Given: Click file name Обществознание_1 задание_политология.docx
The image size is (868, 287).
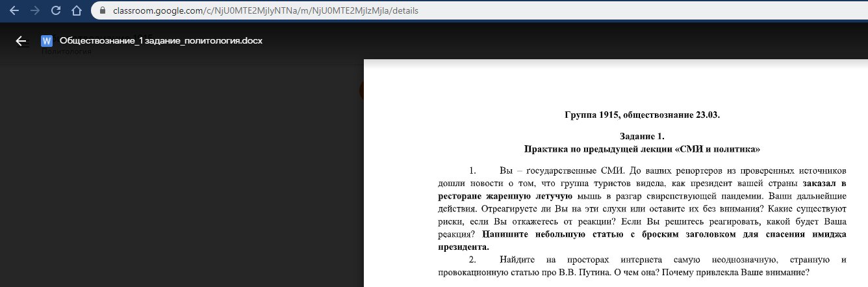Looking at the screenshot, I should (x=161, y=40).
